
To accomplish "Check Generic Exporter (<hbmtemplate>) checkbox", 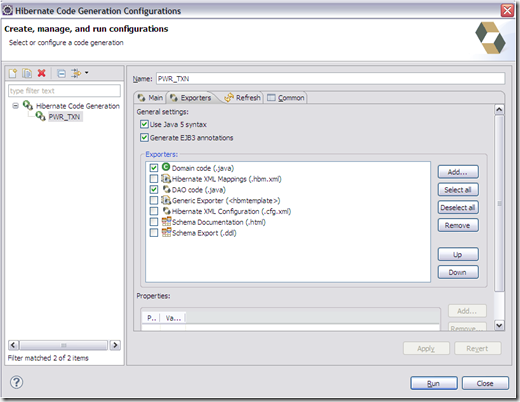I will click(154, 200).
